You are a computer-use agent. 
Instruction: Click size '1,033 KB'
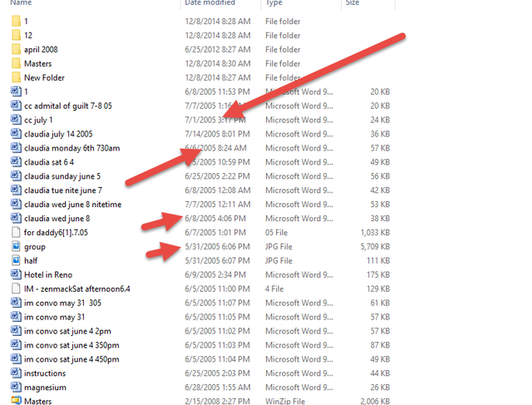coord(375,233)
